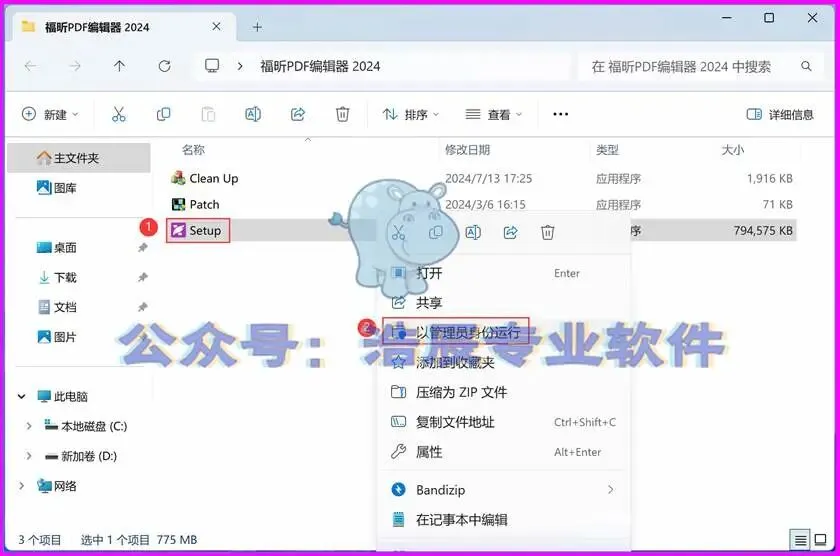Viewport: 840px width, 556px height.
Task: Select the Clean Up file name
Action: 214,178
